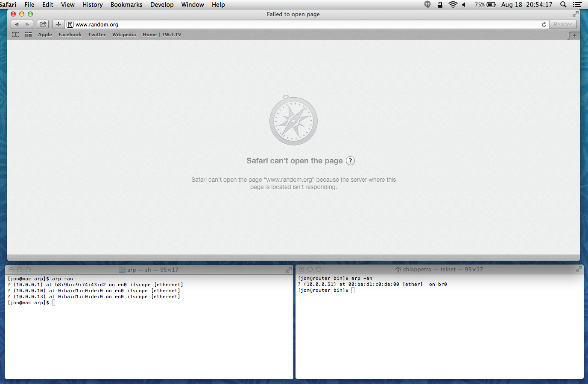The width and height of the screenshot is (588, 384).
Task: Click the '[jon@mac arp]$ arp -an' command line
Action: point(41,279)
